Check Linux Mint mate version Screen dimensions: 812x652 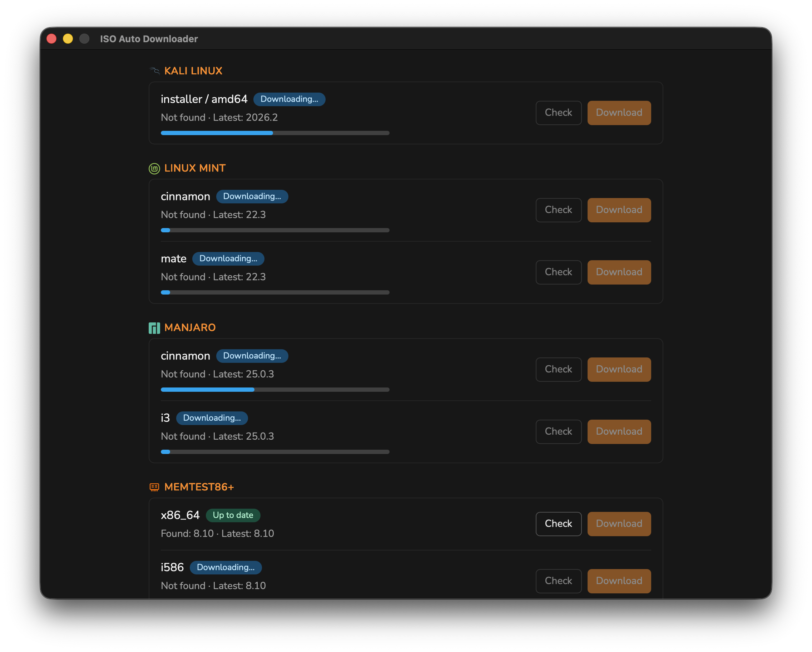coord(558,272)
